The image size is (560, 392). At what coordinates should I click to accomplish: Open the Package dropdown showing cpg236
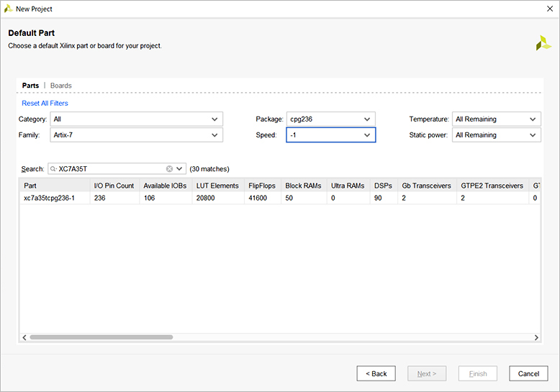coord(330,119)
